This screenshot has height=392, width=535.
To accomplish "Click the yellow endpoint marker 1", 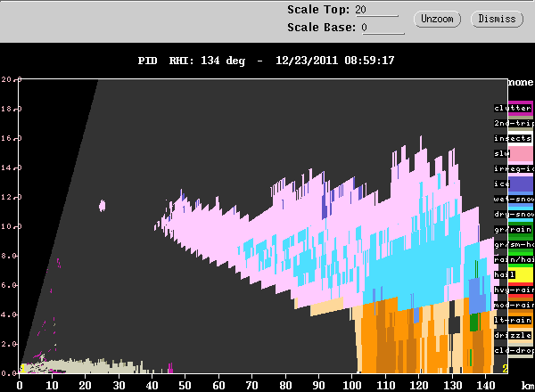I will [22, 368].
